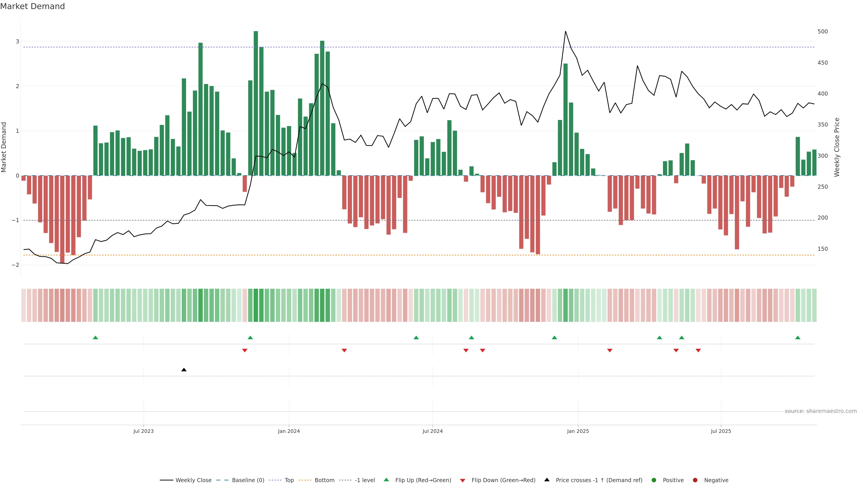
Task: Click the rightmost red flip-down triangle marker
Action: pyautogui.click(x=698, y=351)
